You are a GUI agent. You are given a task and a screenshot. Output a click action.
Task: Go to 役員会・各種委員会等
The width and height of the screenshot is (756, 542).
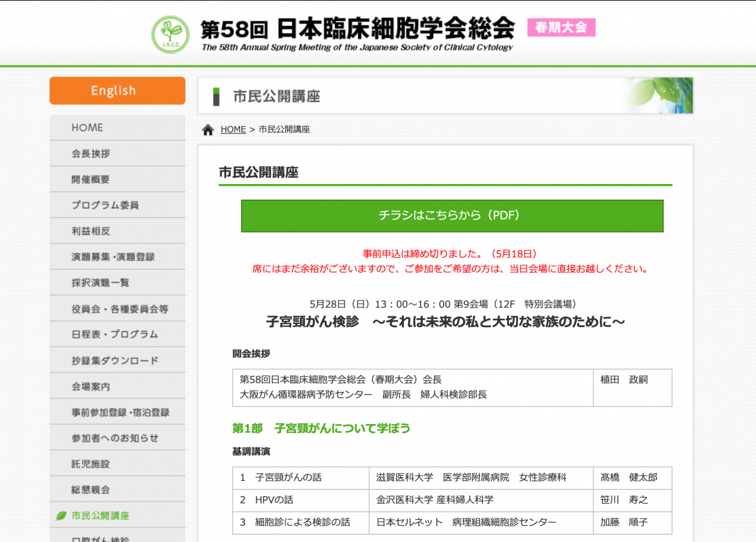(x=117, y=309)
